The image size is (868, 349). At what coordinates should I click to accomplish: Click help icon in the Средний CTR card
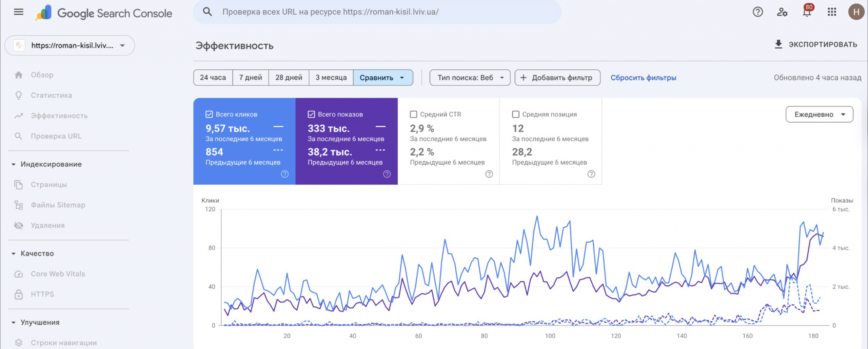pos(489,174)
